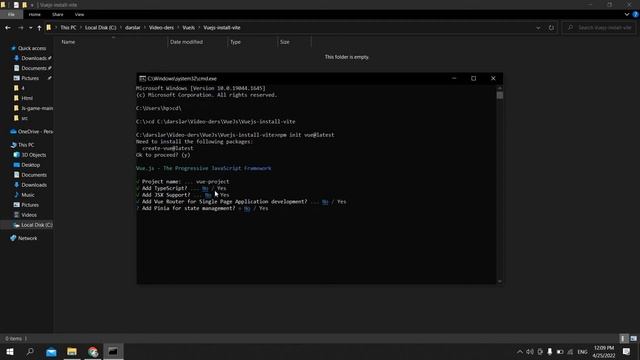Open volume control in tray
Viewport: 640px width, 360px height.
530,351
